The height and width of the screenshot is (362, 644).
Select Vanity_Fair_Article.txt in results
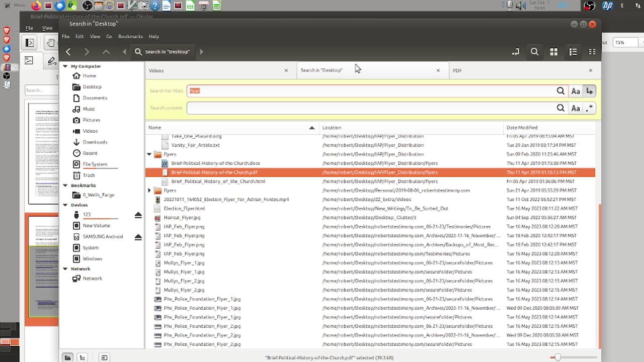click(x=195, y=145)
